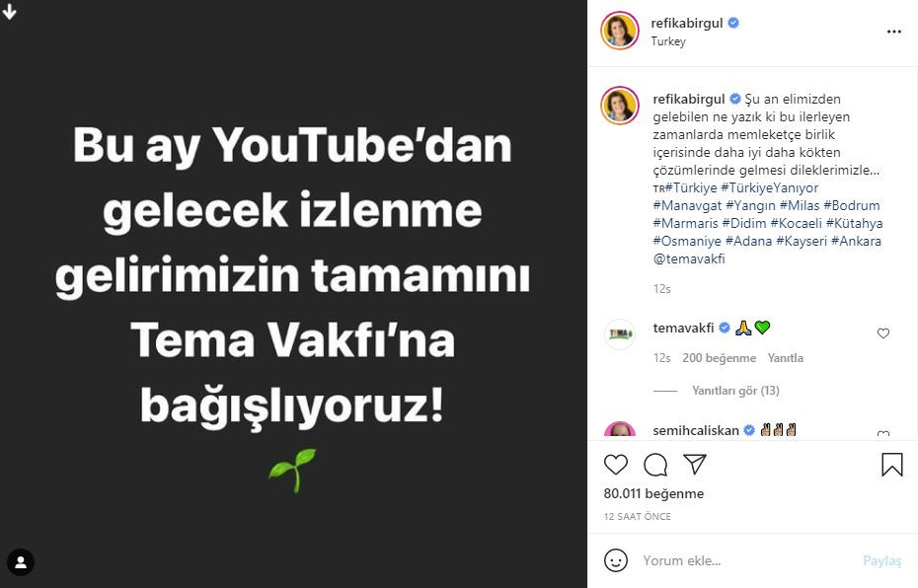
Task: Reply to temavakfi via Yanıtla
Action: point(785,357)
